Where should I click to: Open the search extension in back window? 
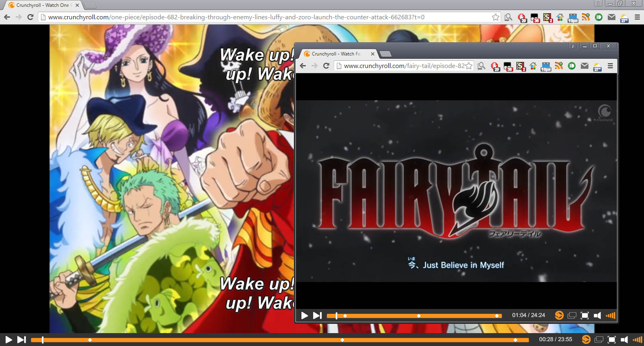508,17
